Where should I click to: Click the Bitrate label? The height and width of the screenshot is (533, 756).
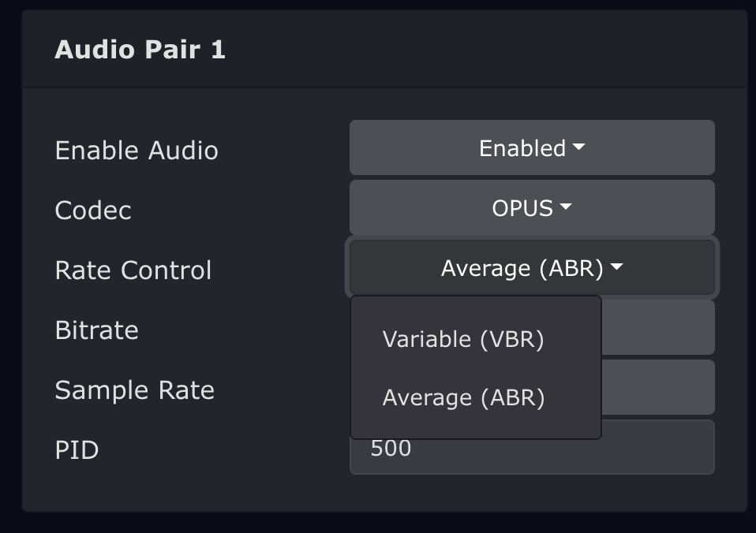(96, 330)
